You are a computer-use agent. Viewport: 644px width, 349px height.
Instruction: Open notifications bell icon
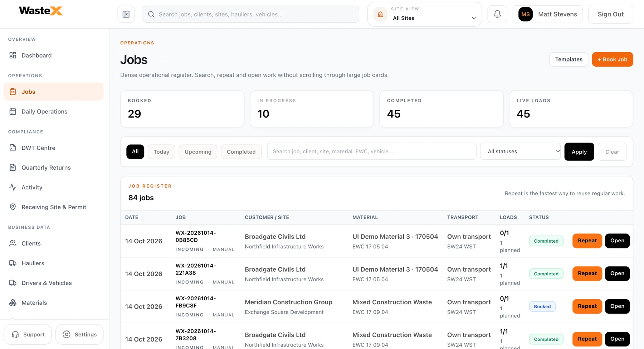pos(497,14)
